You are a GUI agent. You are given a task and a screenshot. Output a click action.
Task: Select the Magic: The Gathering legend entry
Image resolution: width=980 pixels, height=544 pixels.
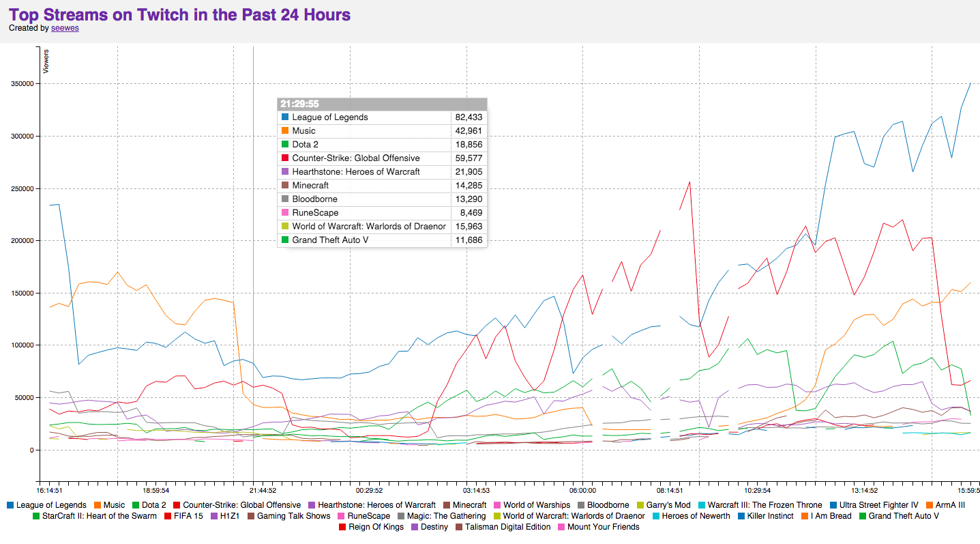click(x=442, y=516)
